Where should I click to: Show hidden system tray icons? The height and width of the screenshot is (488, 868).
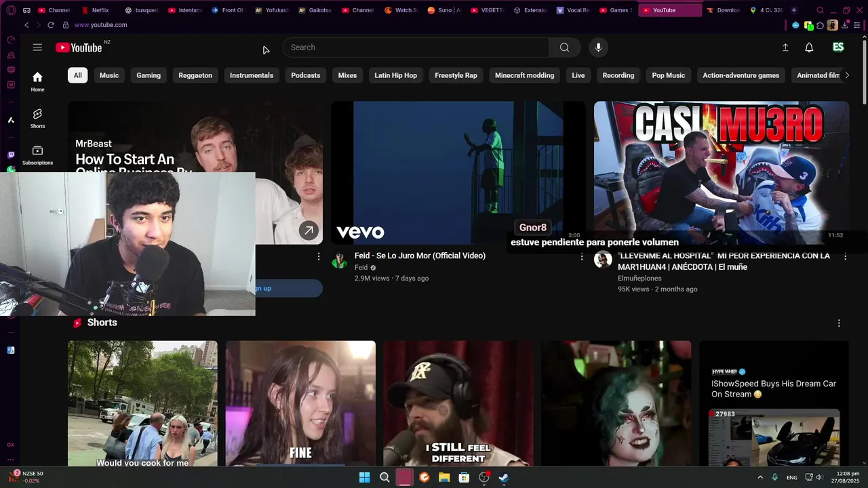pos(760,477)
